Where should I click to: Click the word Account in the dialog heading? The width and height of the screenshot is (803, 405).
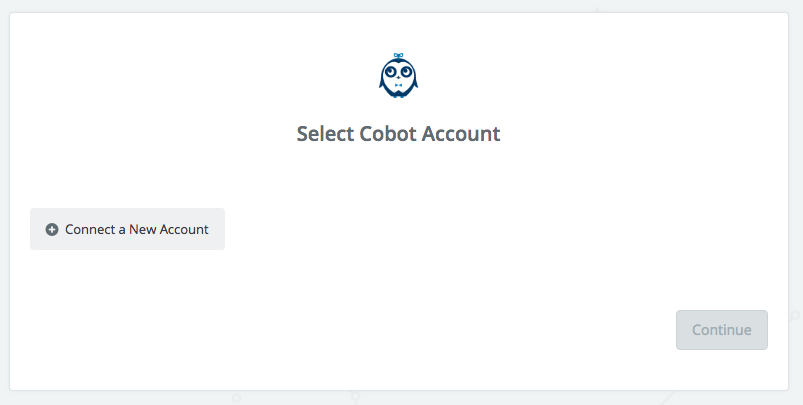click(x=461, y=134)
